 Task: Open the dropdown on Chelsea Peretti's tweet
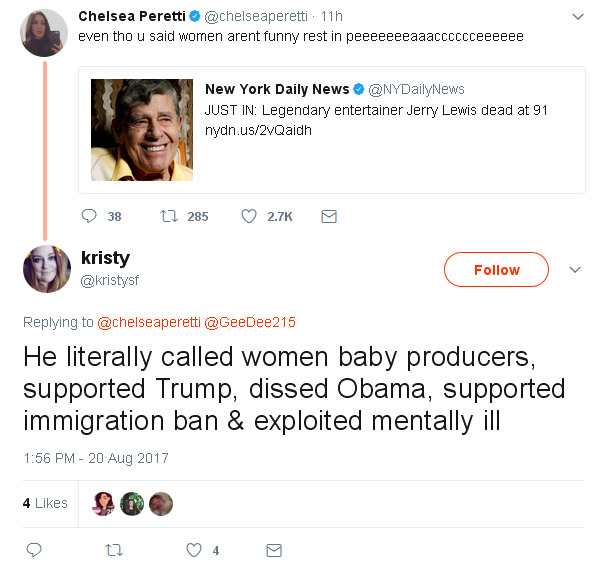[x=578, y=17]
